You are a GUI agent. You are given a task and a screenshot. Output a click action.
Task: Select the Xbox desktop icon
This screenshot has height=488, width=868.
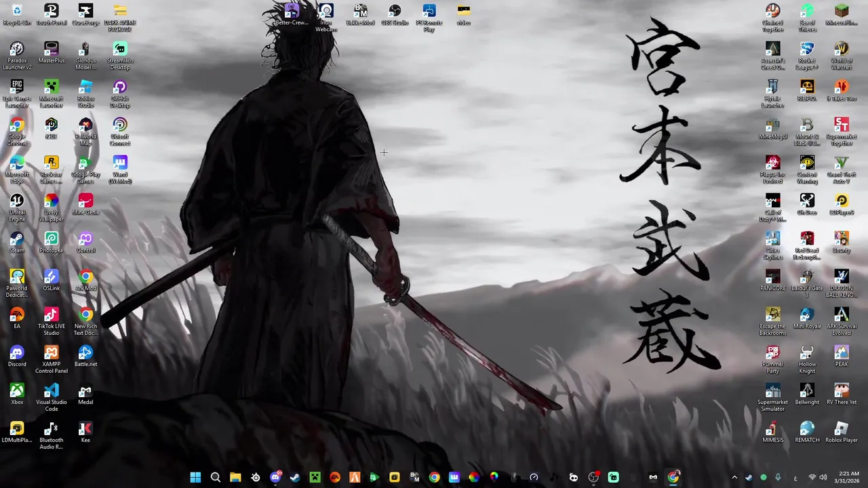[17, 394]
